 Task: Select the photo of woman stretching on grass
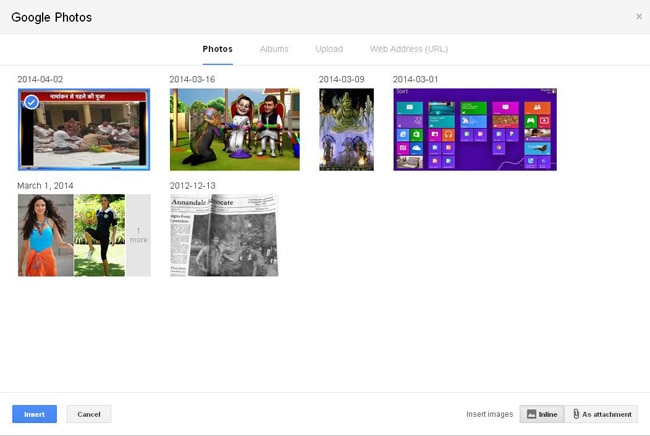coord(99,235)
